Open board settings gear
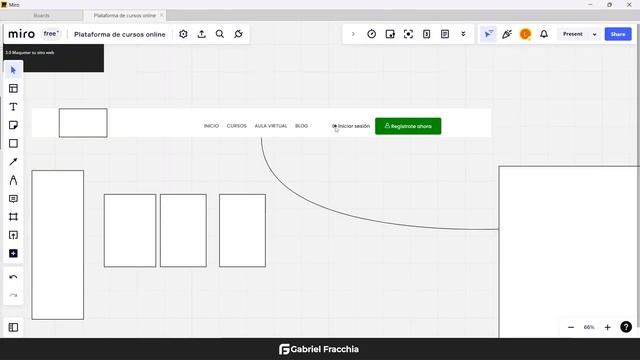Viewport: 640px width, 360px height. coord(183,34)
